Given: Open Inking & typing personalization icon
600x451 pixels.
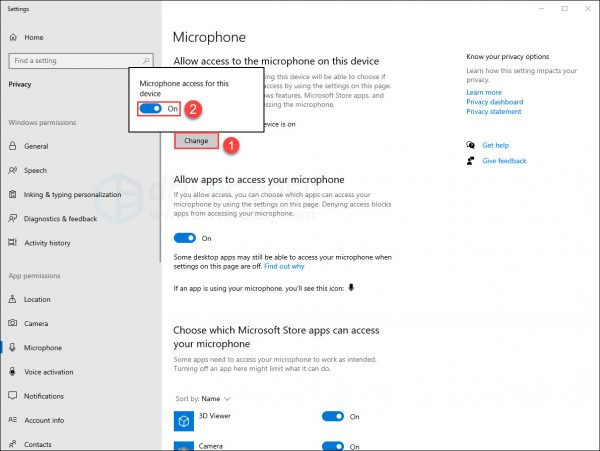Looking at the screenshot, I should click(14, 194).
